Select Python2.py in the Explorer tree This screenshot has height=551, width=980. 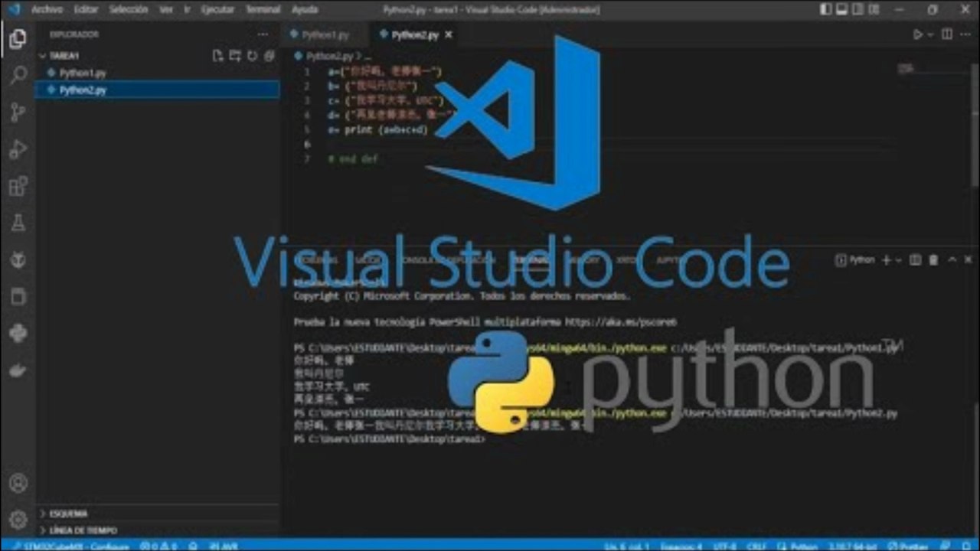pyautogui.click(x=158, y=90)
